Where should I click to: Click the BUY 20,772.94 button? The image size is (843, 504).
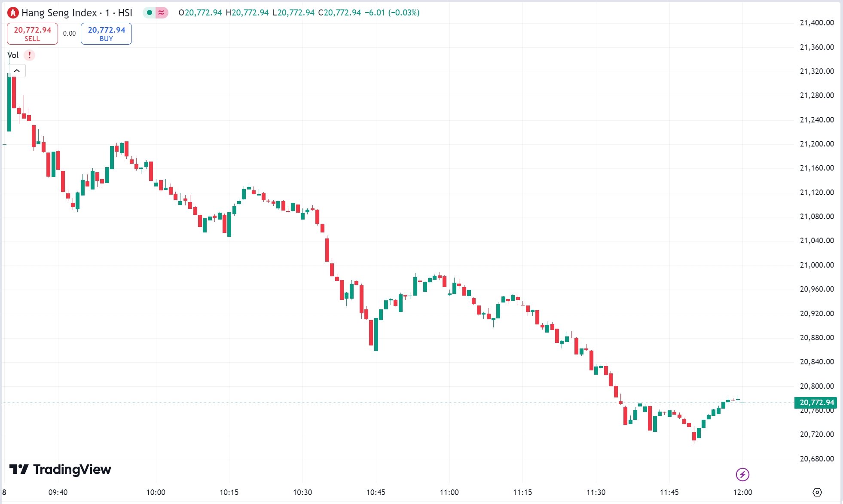coord(106,34)
